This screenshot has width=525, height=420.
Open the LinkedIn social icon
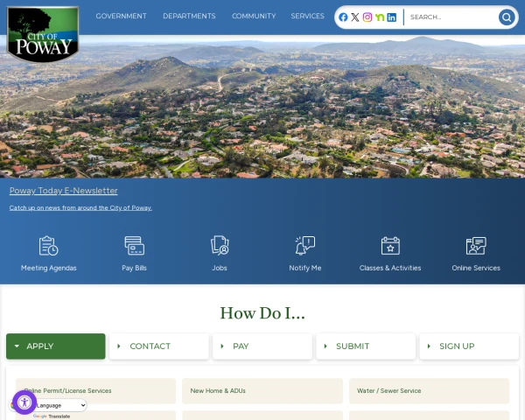(391, 17)
